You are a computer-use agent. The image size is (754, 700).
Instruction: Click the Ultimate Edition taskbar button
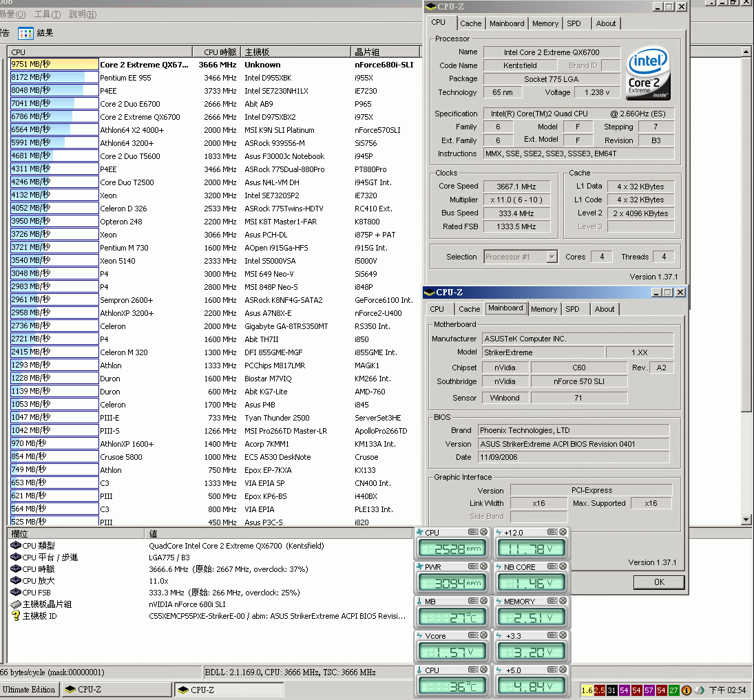pyautogui.click(x=29, y=690)
